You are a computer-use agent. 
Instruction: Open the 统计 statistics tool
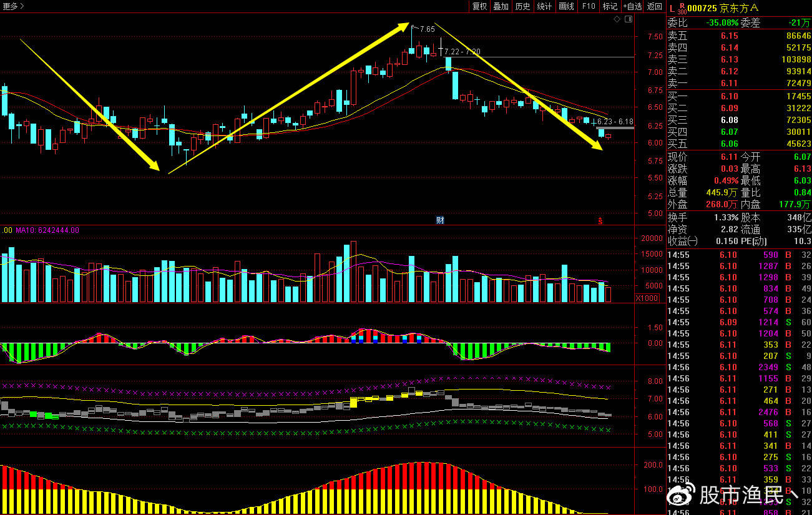point(544,6)
